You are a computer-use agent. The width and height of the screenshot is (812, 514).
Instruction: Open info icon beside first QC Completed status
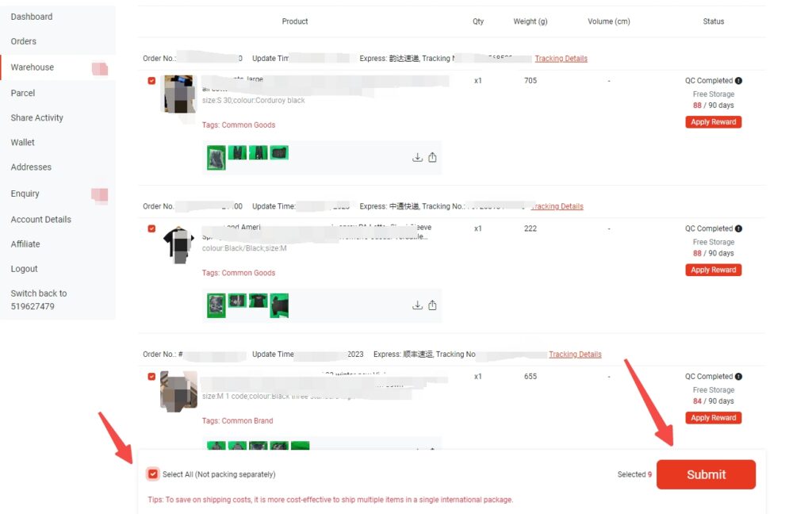pos(738,80)
